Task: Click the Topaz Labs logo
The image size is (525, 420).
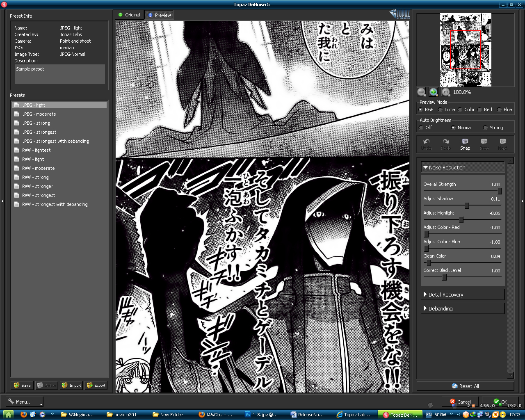Action: tap(399, 15)
